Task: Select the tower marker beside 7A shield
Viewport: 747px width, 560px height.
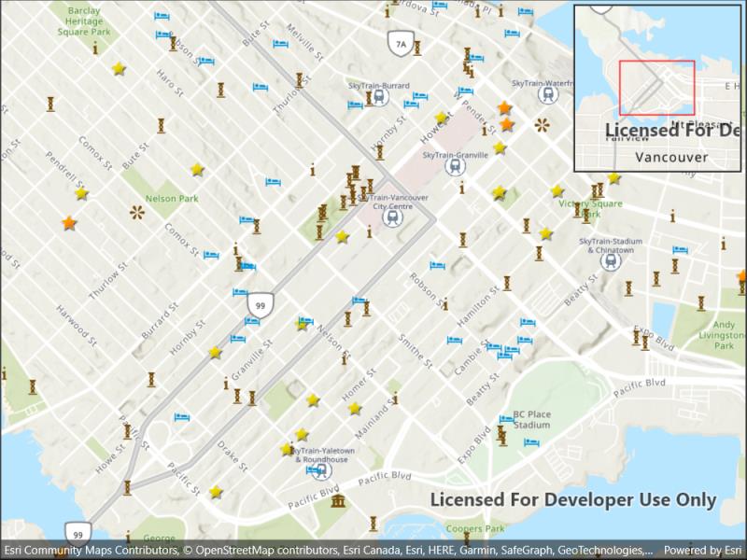Action: [x=417, y=49]
